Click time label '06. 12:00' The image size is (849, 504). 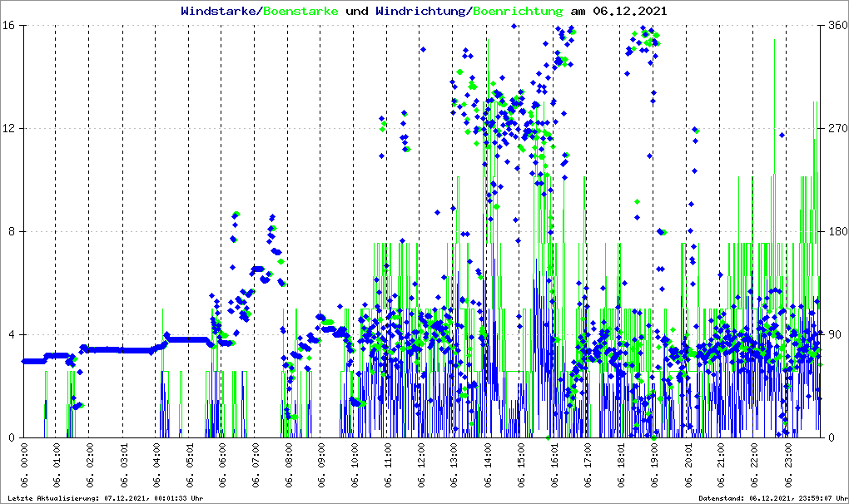coord(421,465)
